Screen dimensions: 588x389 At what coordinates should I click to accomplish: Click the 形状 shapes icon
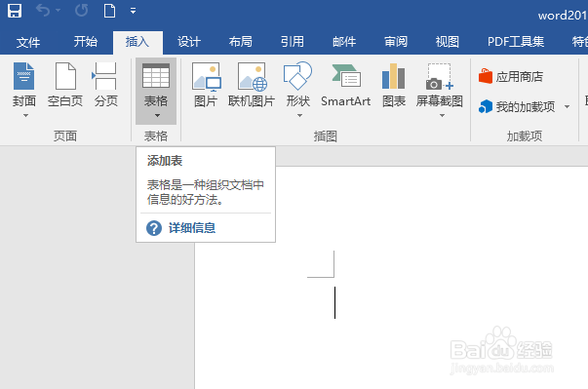(297, 76)
